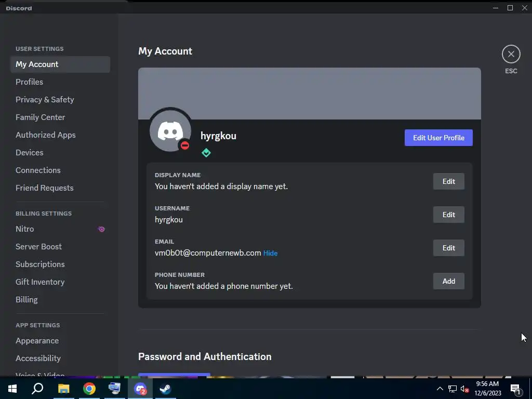
Task: Open Authorized Apps settings
Action: [60, 135]
